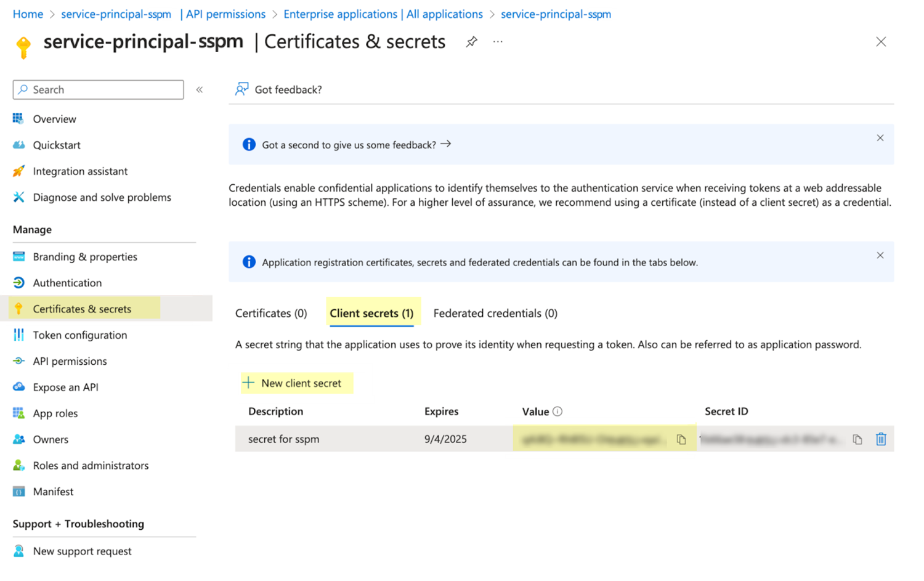Select the Client secrets (1) tab
Viewport: 924px width, 581px height.
371,314
